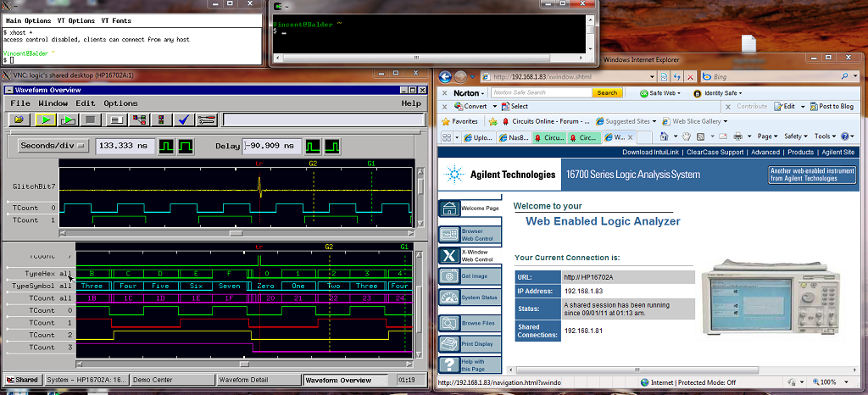868x395 pixels.
Task: Open the Edit menu in Waveform Overview
Action: 86,103
